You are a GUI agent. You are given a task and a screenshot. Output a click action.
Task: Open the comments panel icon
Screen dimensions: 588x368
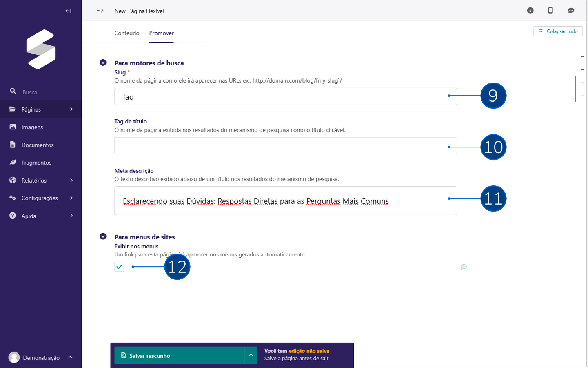click(571, 11)
